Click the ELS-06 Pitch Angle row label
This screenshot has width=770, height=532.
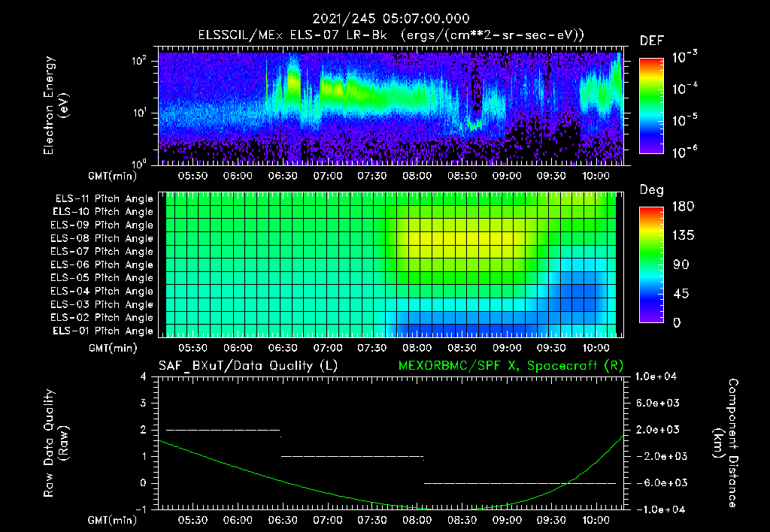102,265
